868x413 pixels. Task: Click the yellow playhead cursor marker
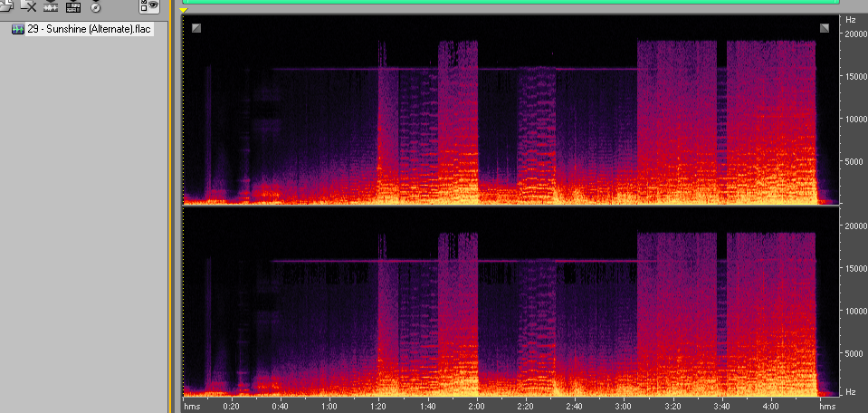pos(185,10)
